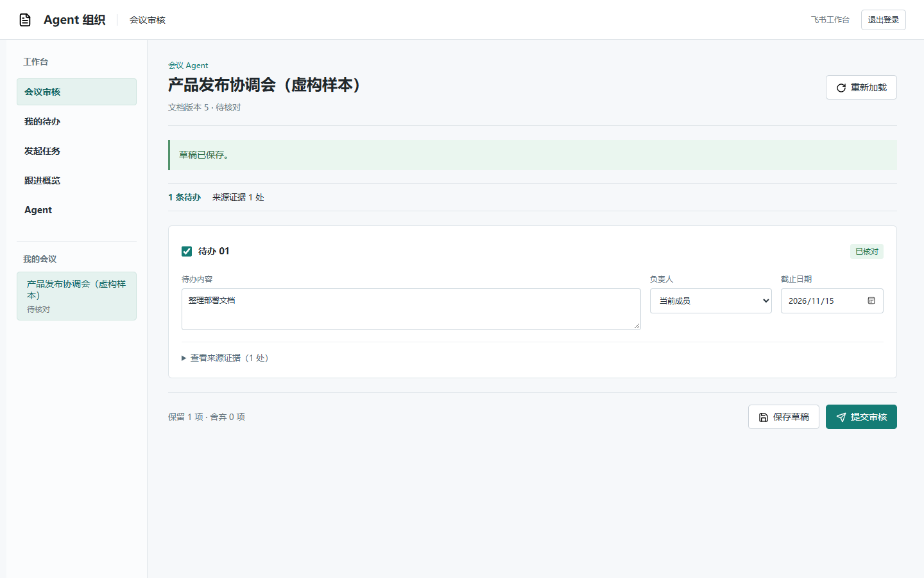Go to 我的待办 in sidebar
This screenshot has width=924, height=578.
[x=76, y=121]
